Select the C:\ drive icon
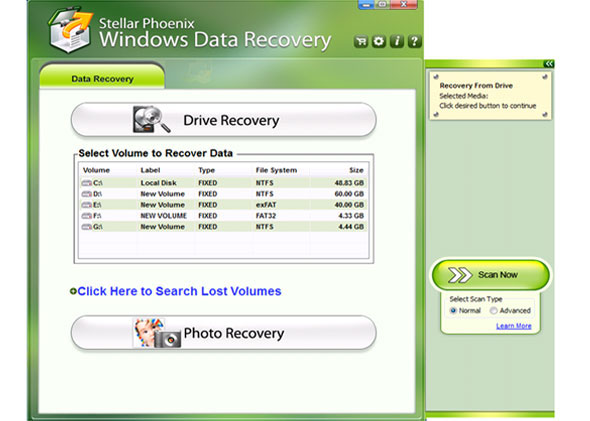The image size is (590, 421). click(x=87, y=183)
